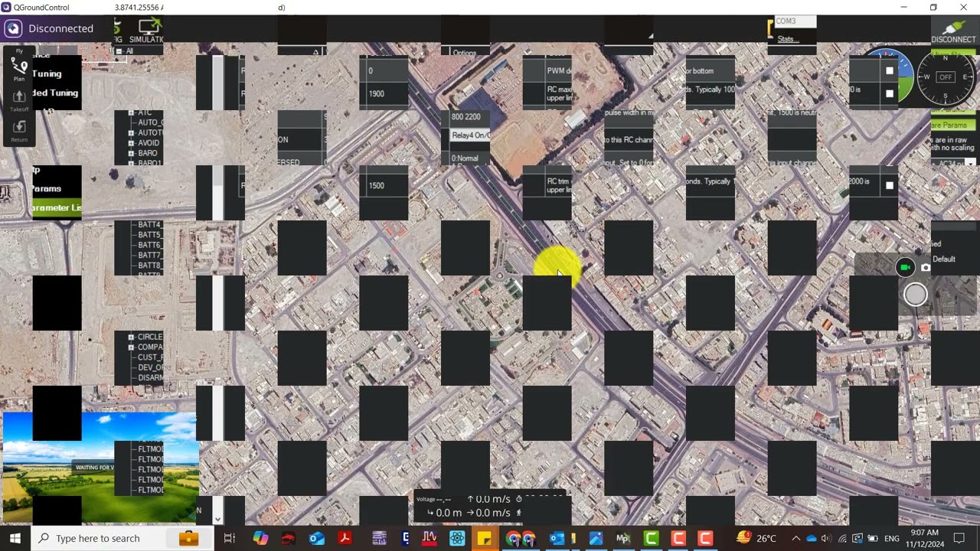Image resolution: width=980 pixels, height=551 pixels.
Task: Collapse the All parameter tree node
Action: tap(119, 51)
